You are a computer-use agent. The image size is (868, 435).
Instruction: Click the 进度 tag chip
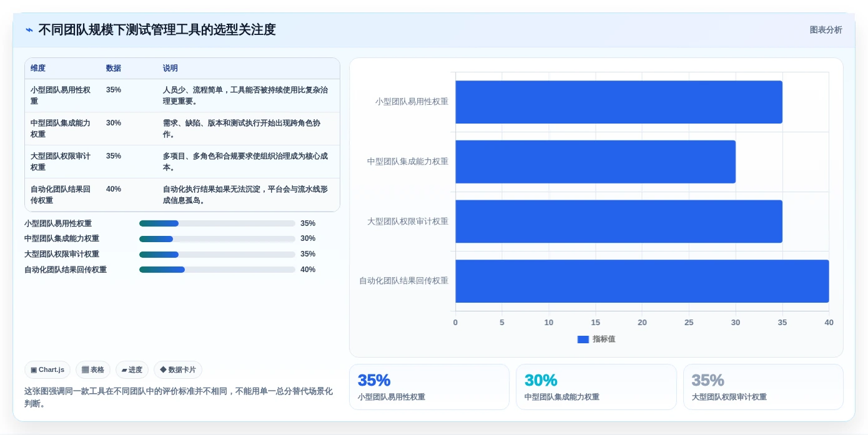[x=132, y=370]
